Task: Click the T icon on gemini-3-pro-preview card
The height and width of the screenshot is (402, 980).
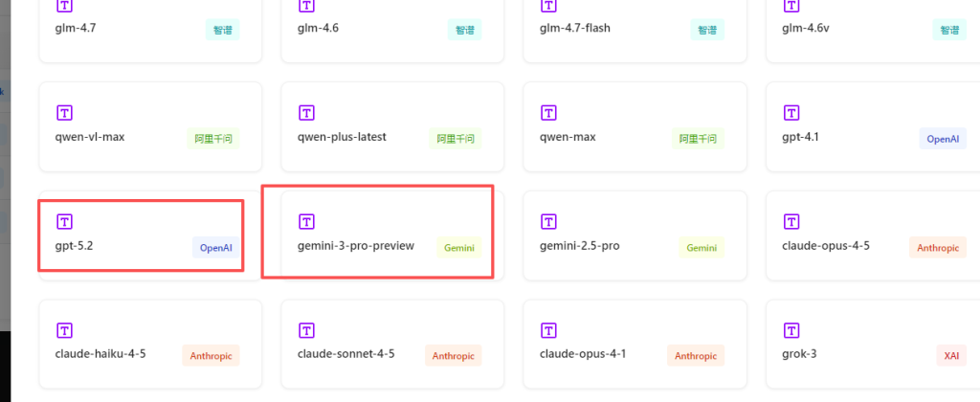Action: (x=307, y=222)
